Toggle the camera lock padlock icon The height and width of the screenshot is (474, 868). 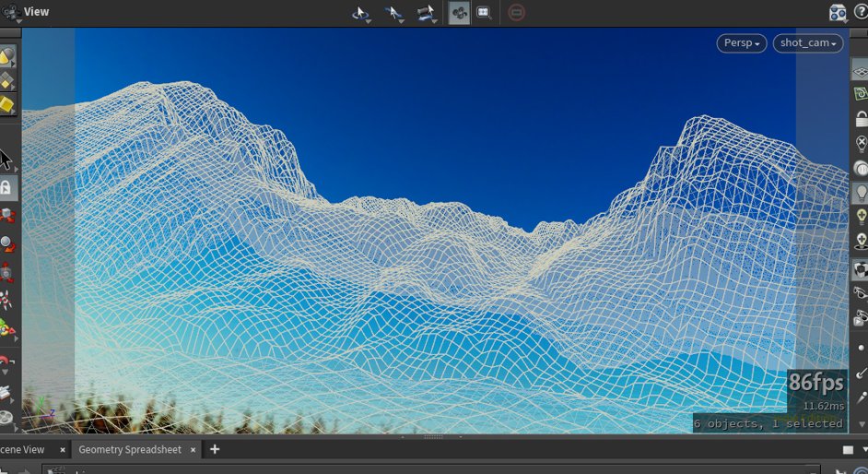click(861, 118)
